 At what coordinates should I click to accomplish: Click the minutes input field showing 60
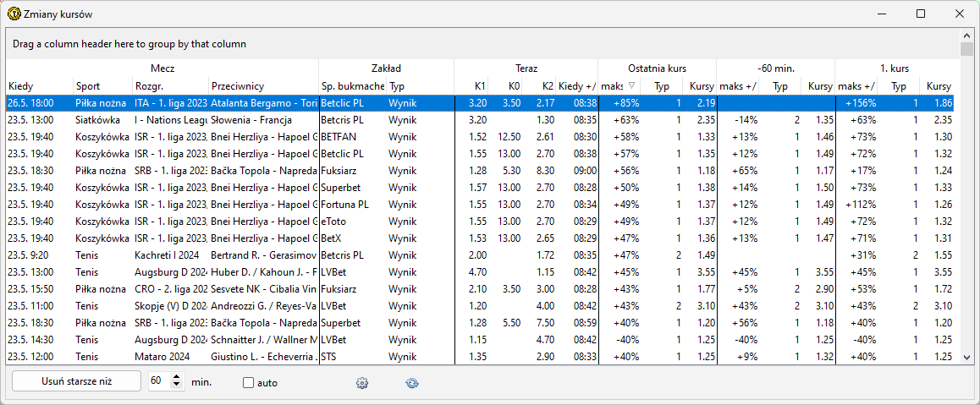click(x=158, y=381)
